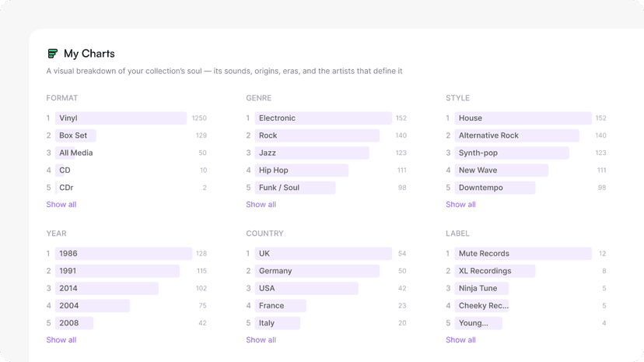Select the USA country bar
Screen dimensions: 644x362
tap(306, 289)
